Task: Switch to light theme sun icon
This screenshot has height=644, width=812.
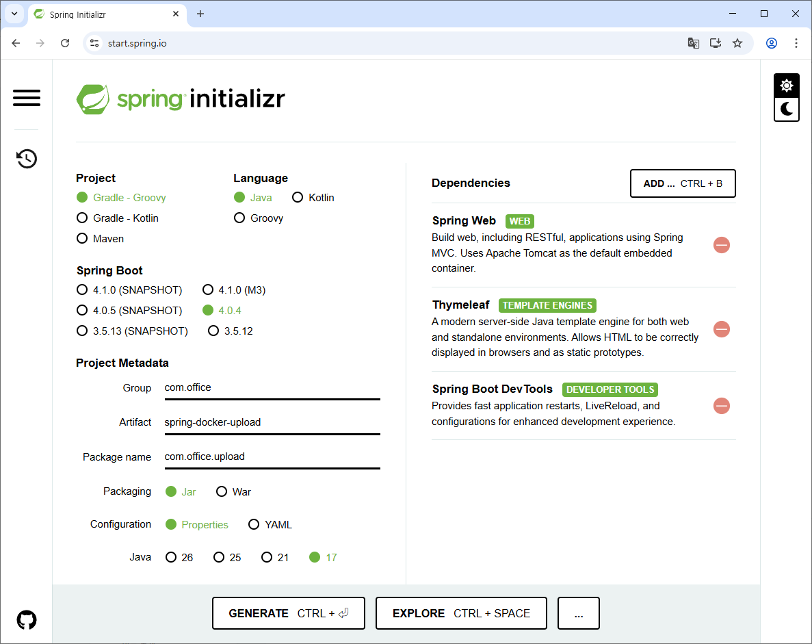Action: (x=786, y=86)
